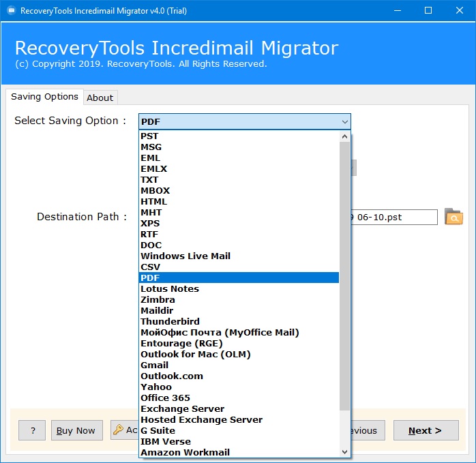
Task: Select EML format in the list
Action: (x=239, y=158)
